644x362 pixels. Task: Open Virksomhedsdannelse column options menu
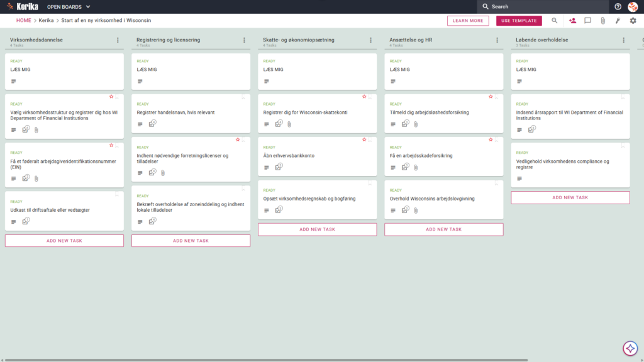point(118,40)
